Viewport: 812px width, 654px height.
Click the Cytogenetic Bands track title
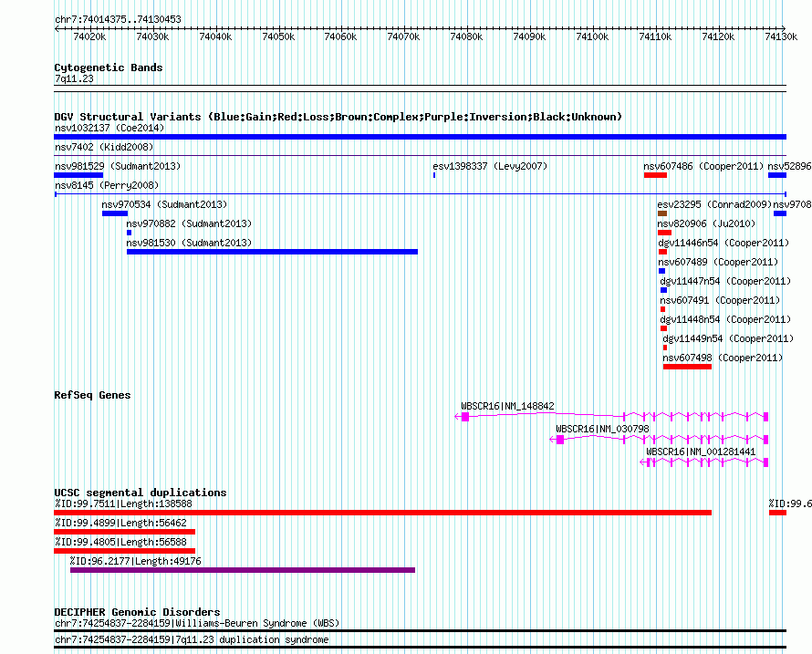109,67
